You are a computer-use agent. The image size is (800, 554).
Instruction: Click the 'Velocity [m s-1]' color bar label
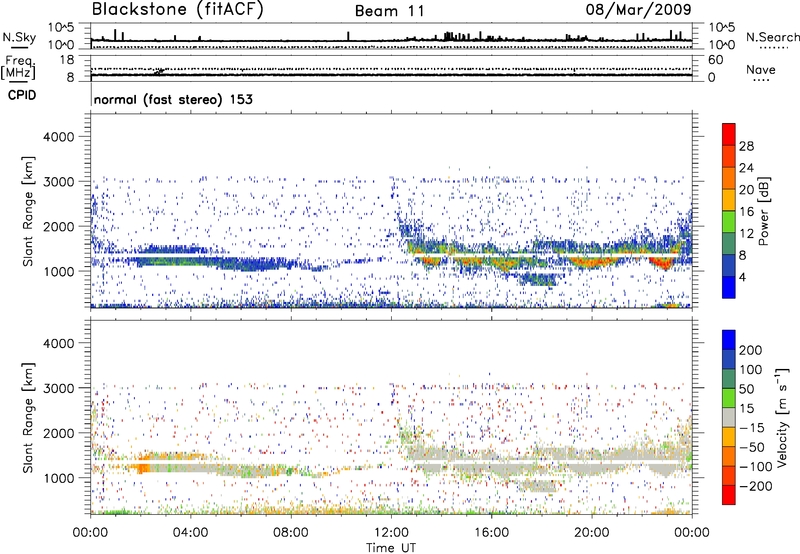pyautogui.click(x=782, y=418)
